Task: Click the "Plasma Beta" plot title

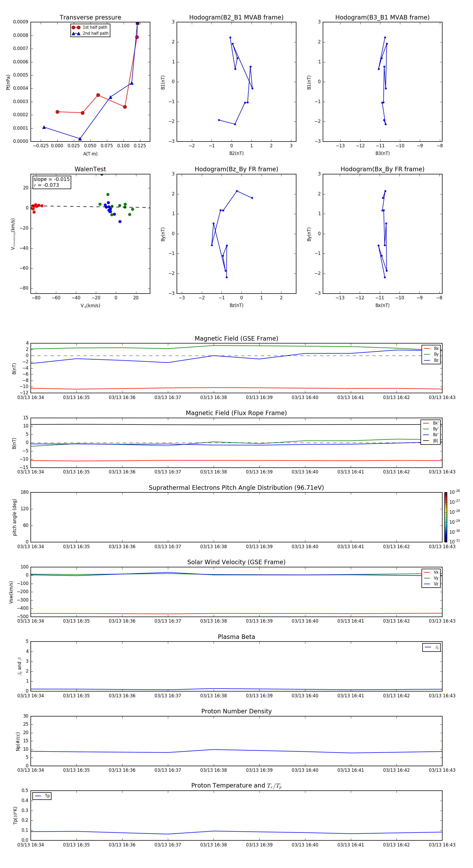Action: click(x=236, y=637)
